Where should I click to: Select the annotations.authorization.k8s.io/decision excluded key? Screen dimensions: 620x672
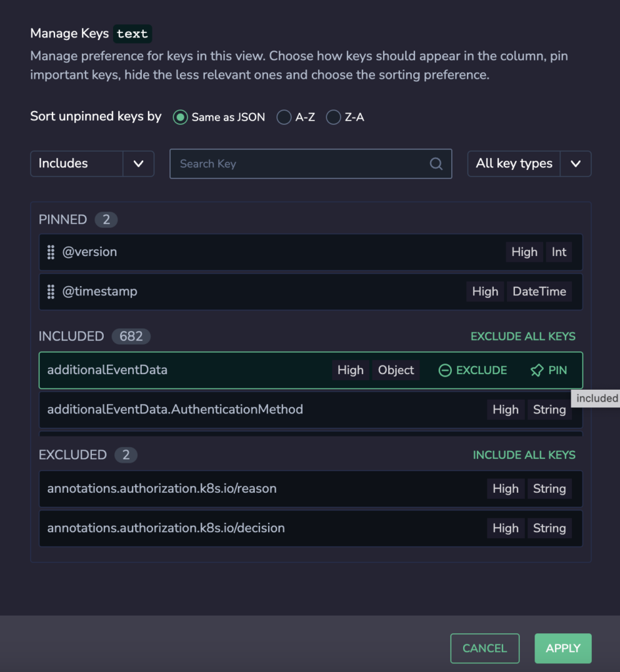coord(311,528)
